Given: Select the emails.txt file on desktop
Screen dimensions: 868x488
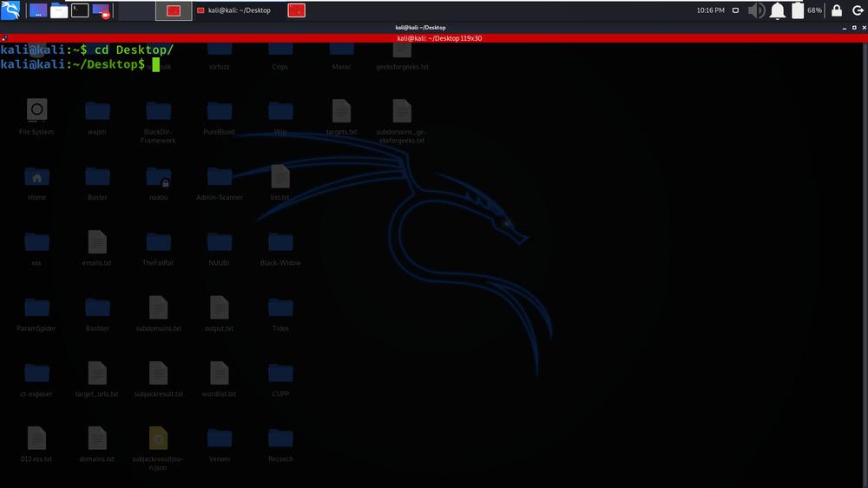Looking at the screenshot, I should pos(97,247).
